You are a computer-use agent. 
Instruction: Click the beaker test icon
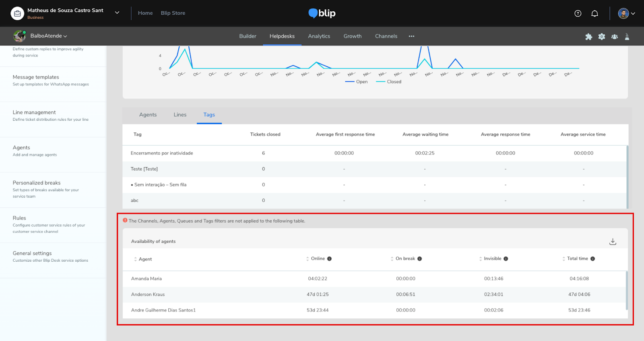pyautogui.click(x=627, y=37)
